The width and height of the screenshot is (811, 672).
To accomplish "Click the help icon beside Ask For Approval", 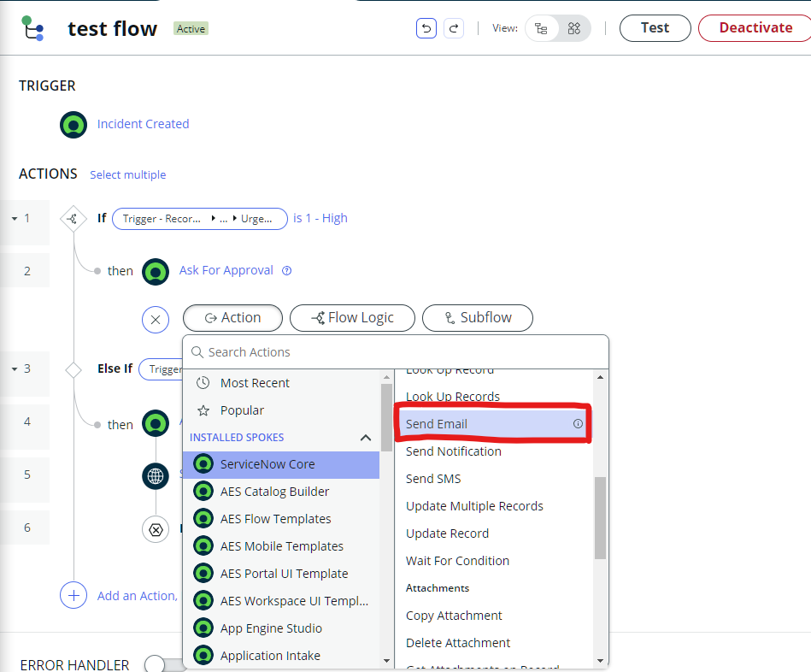I will [x=286, y=270].
